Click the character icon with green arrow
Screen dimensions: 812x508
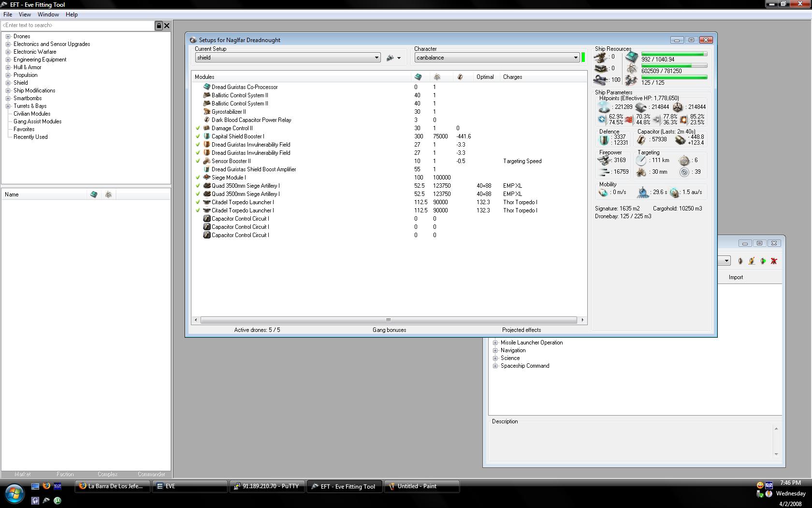763,261
